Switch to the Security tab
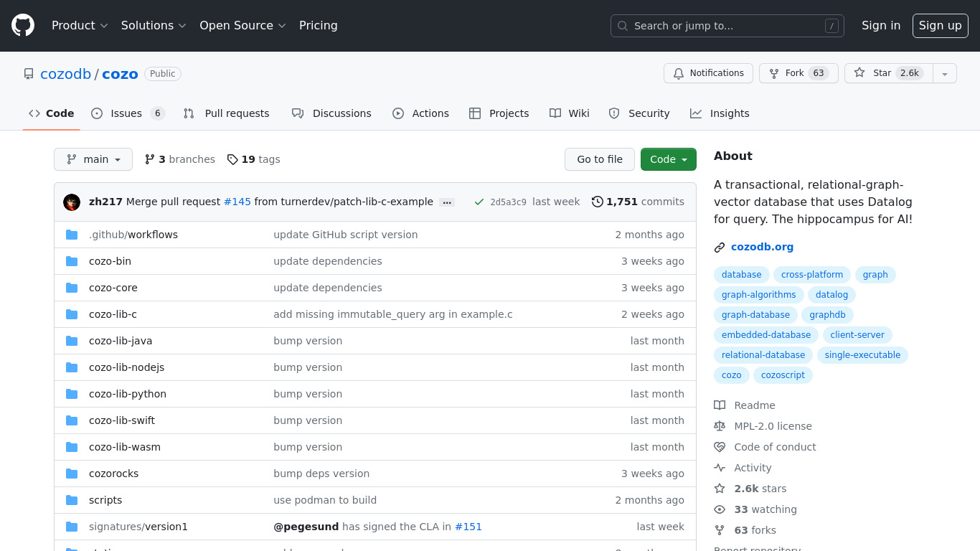Viewport: 980px width, 551px height. (x=639, y=113)
